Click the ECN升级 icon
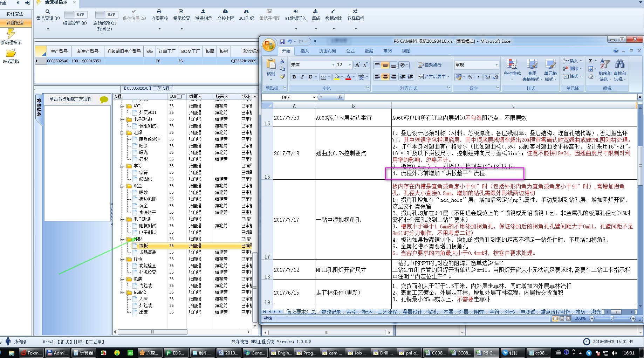The image size is (644, 358). click(246, 12)
